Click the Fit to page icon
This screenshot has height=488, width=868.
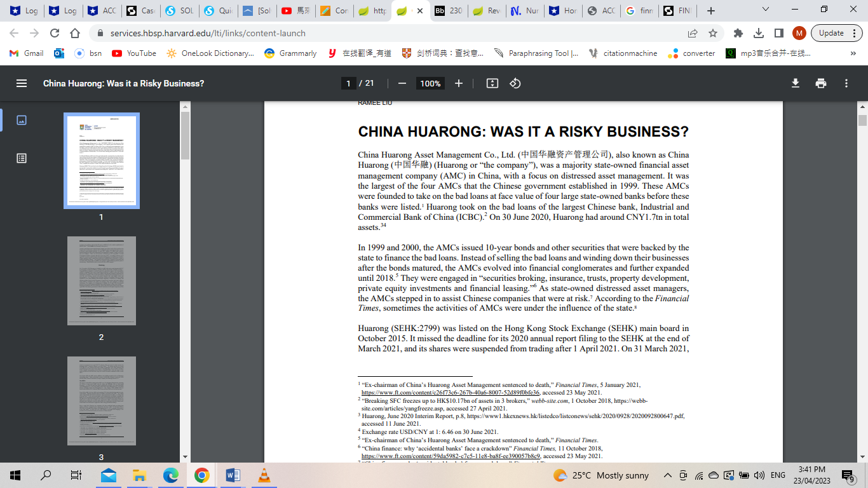pyautogui.click(x=492, y=83)
